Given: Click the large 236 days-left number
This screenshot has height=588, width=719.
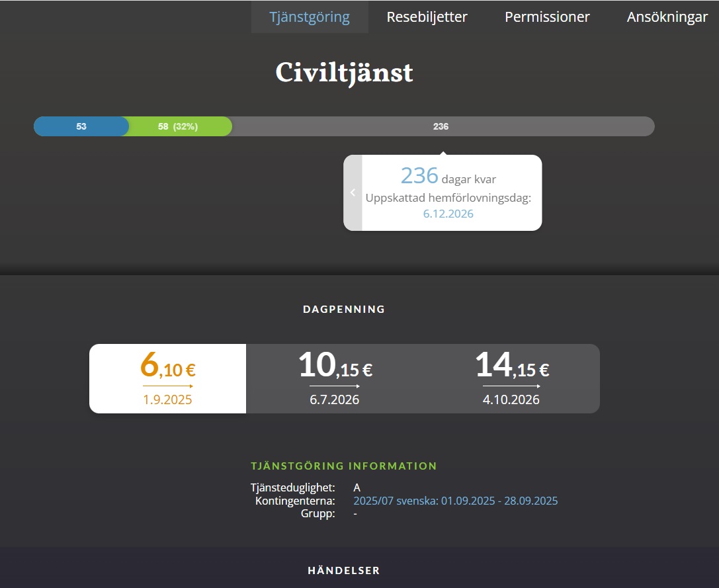Looking at the screenshot, I should coord(419,176).
